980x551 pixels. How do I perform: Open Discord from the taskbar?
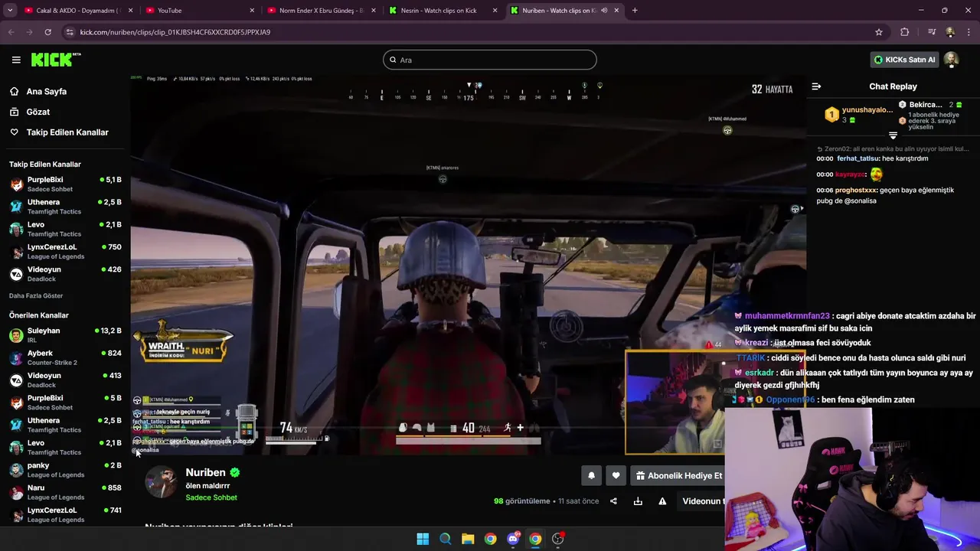513,539
